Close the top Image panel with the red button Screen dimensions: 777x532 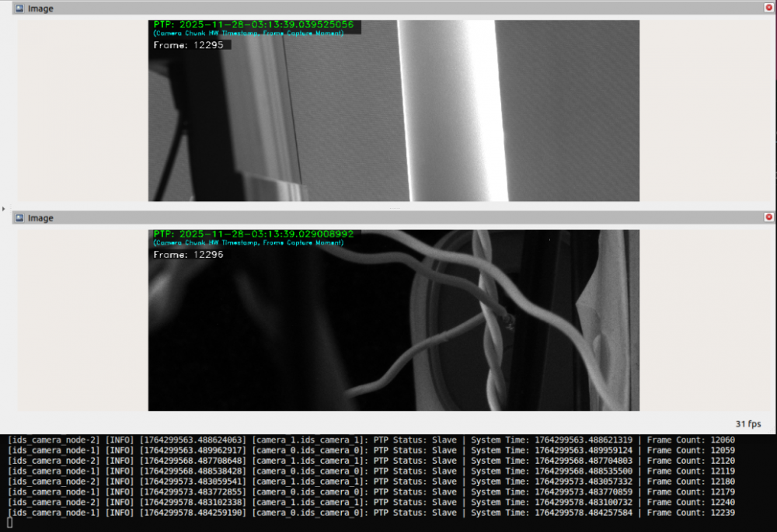768,8
